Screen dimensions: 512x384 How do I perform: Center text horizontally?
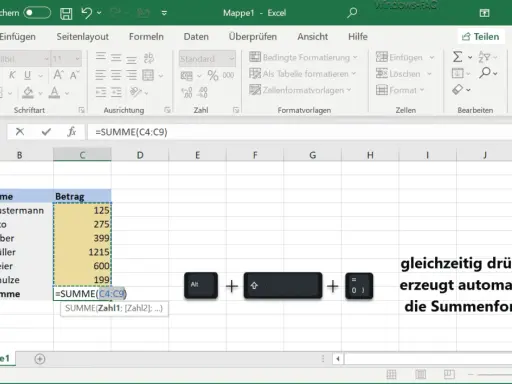[x=116, y=75]
